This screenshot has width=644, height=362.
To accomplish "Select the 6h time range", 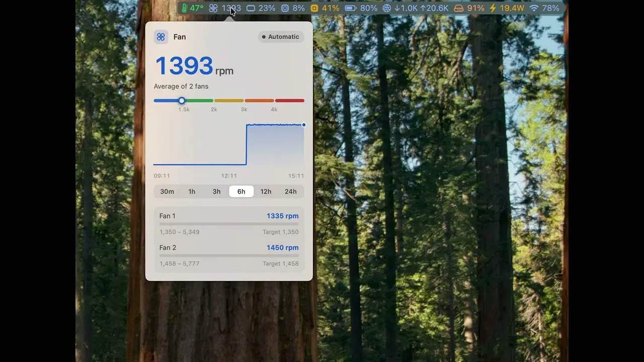I will click(x=242, y=192).
